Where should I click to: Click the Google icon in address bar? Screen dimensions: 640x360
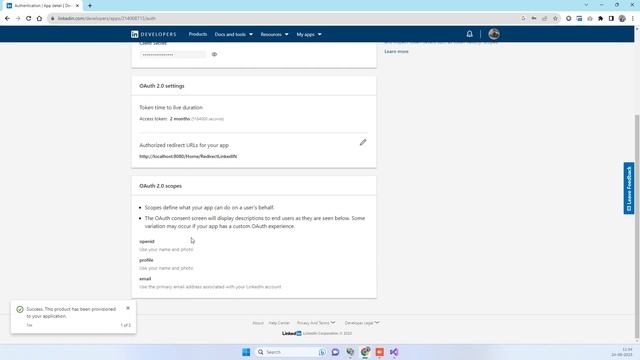pyautogui.click(x=523, y=18)
